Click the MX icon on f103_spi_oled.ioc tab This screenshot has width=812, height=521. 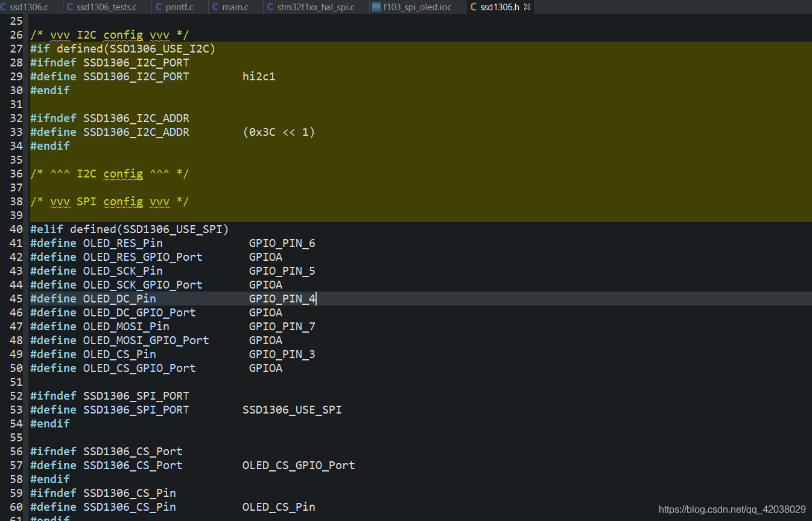click(x=376, y=7)
